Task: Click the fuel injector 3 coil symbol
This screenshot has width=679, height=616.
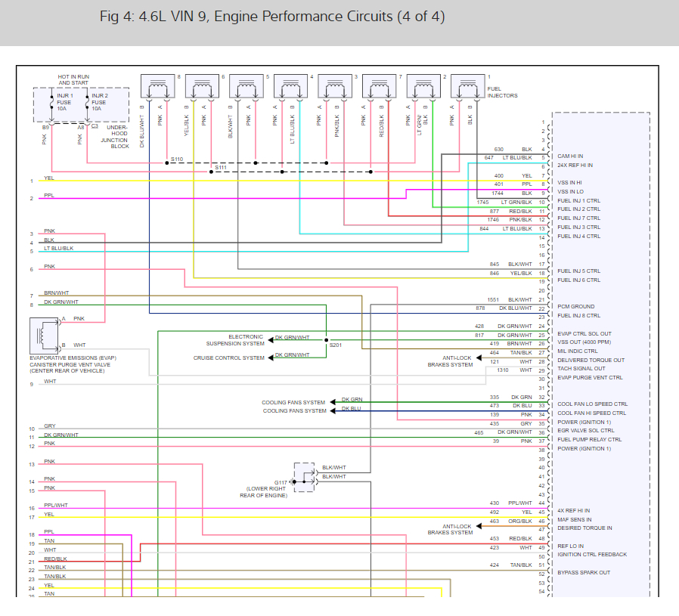Action: [x=335, y=87]
